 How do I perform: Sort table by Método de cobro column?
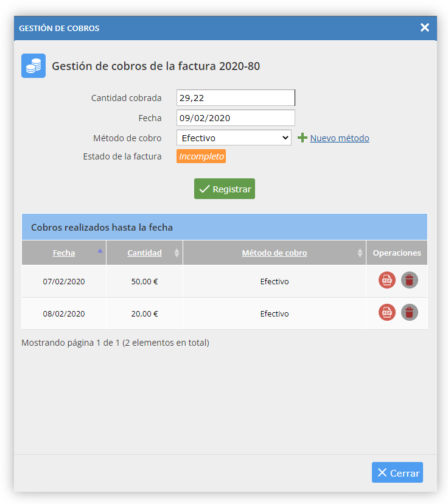coord(275,253)
